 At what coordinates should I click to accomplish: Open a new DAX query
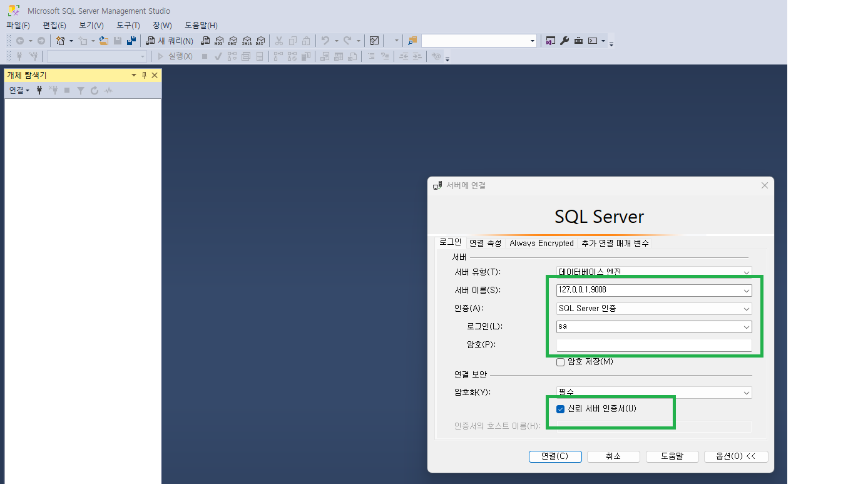tap(260, 41)
